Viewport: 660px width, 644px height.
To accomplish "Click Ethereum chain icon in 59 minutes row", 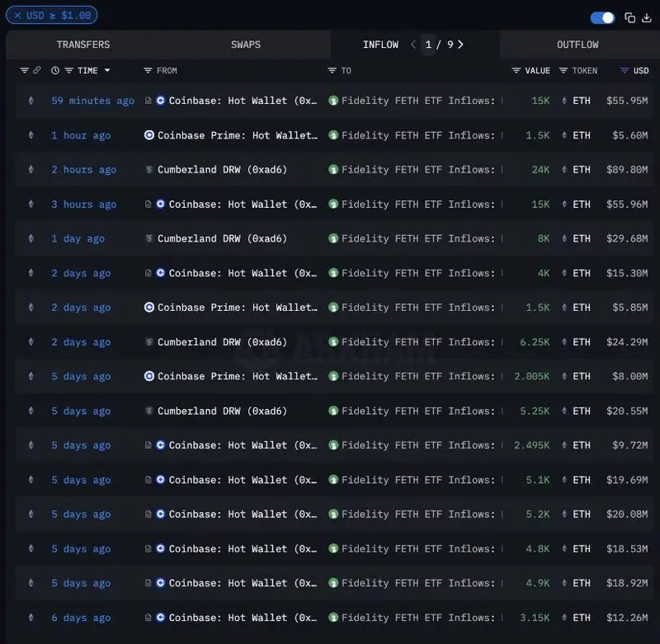I will tap(31, 101).
